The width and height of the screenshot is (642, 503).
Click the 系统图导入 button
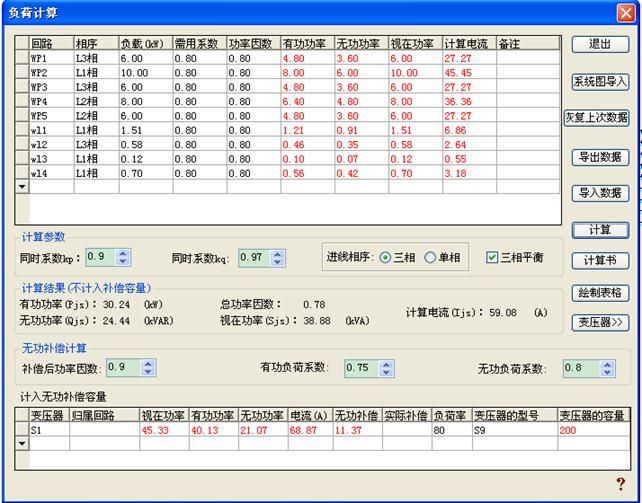600,82
